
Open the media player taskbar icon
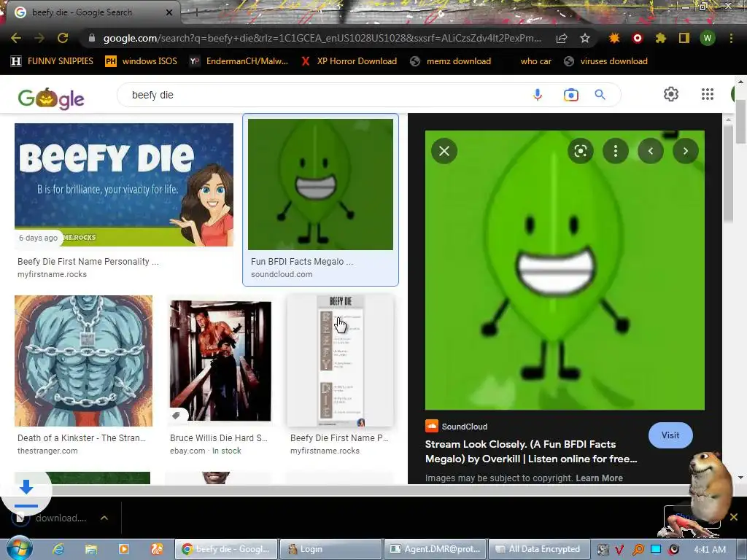pos(123,549)
